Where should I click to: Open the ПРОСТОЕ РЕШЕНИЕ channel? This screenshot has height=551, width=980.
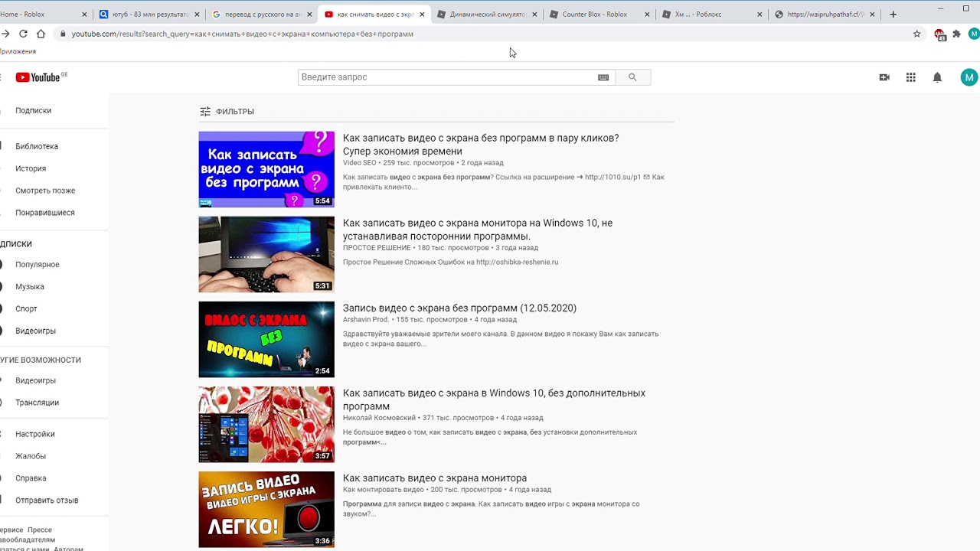pyautogui.click(x=377, y=248)
